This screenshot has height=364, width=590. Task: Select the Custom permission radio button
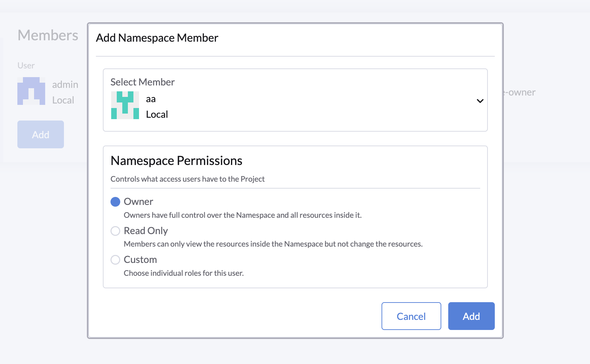click(x=115, y=260)
